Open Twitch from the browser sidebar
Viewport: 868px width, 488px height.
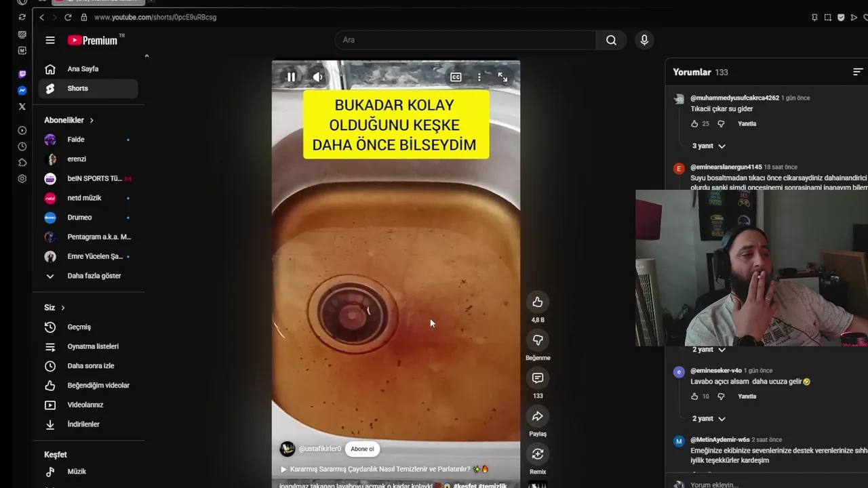22,74
